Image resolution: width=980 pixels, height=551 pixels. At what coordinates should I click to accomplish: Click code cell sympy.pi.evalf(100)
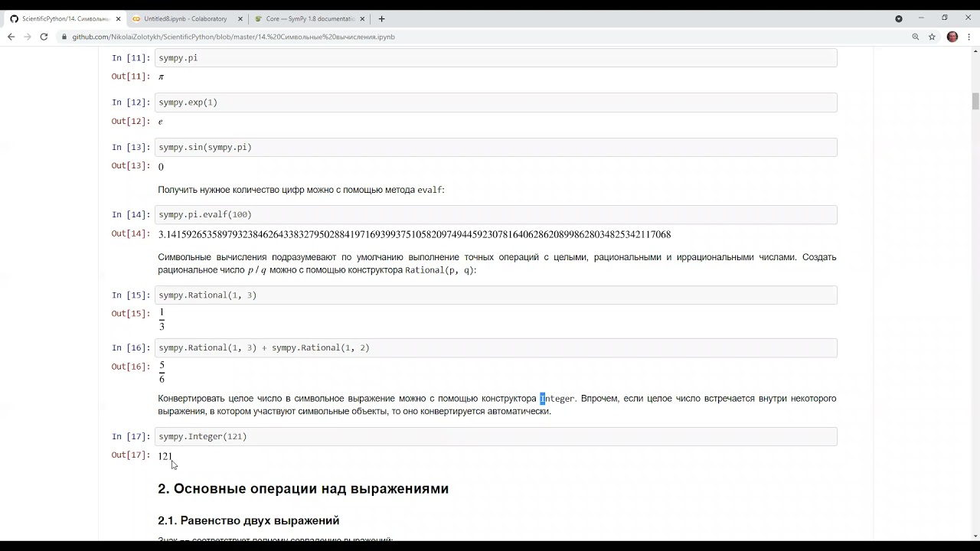pyautogui.click(x=496, y=214)
